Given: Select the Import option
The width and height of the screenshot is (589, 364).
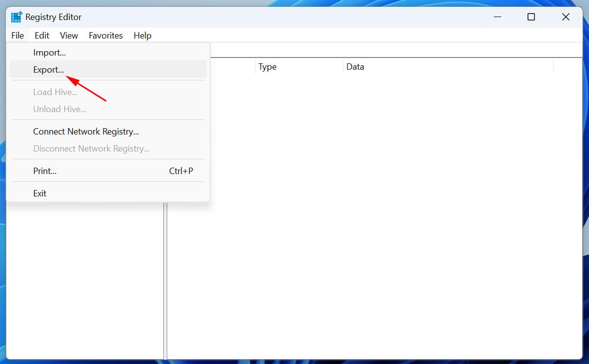Looking at the screenshot, I should pos(49,52).
